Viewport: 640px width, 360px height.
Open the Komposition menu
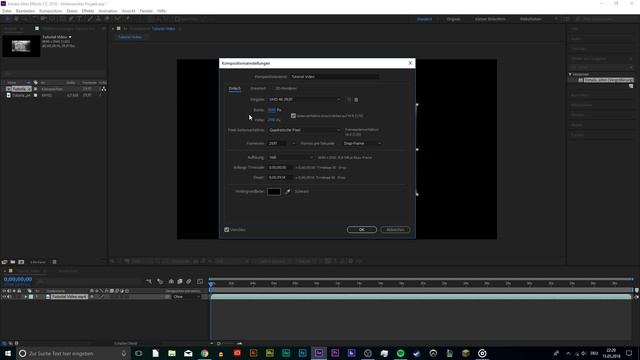[51, 11]
